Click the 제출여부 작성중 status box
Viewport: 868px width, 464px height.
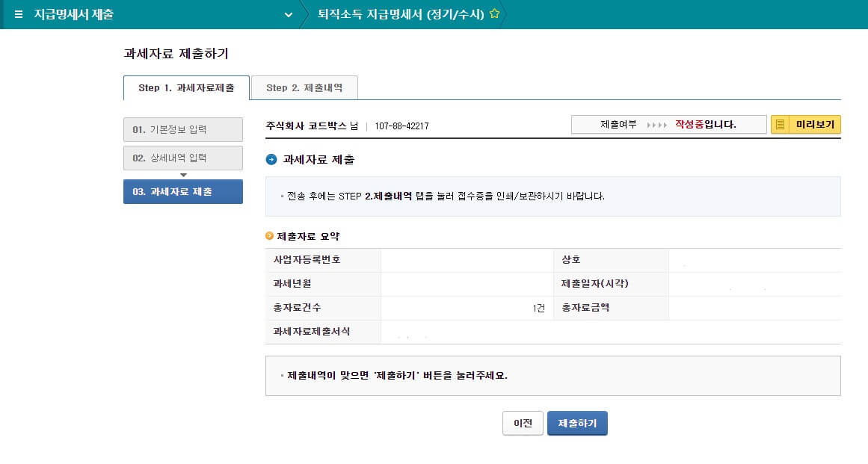coord(668,125)
